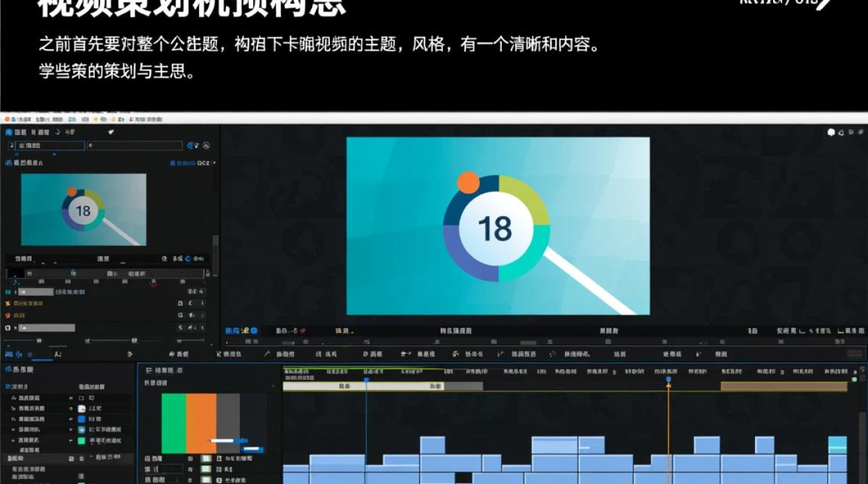Viewport: 868px width, 484px height.
Task: Select the cream-colored clip bar at the timeline's start
Action: click(x=364, y=386)
